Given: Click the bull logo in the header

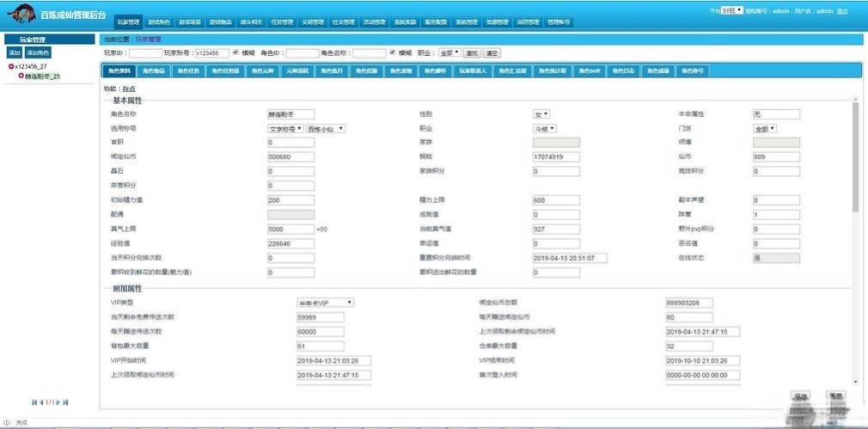Looking at the screenshot, I should (22, 14).
